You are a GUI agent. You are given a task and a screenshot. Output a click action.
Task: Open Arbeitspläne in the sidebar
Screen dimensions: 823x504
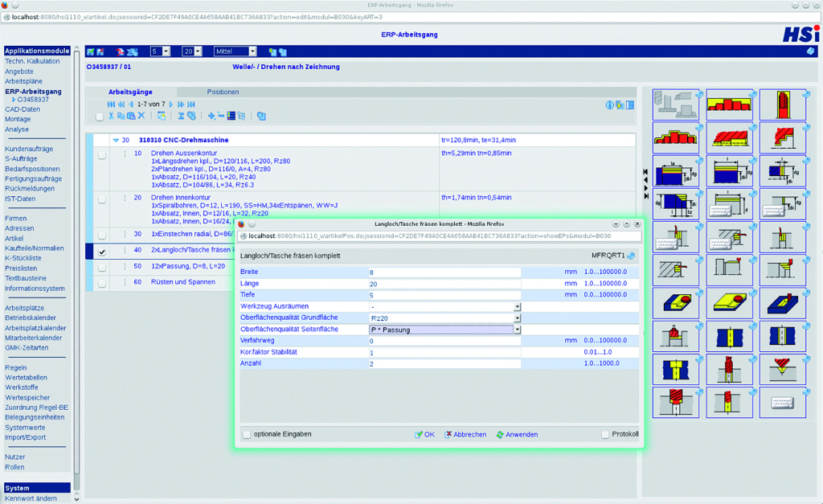click(x=23, y=81)
